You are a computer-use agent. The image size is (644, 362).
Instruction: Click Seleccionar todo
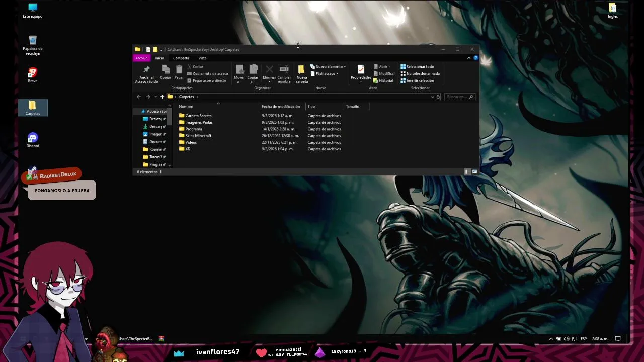tap(417, 67)
